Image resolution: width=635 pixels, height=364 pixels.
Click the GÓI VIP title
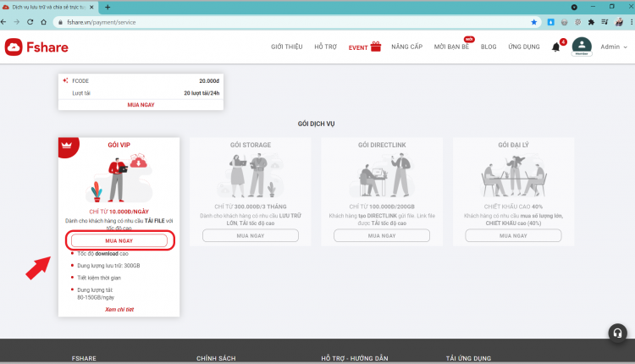(119, 145)
